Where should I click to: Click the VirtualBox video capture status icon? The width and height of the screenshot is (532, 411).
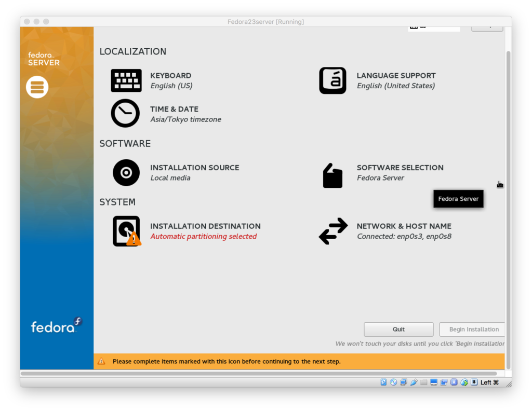pyautogui.click(x=444, y=382)
